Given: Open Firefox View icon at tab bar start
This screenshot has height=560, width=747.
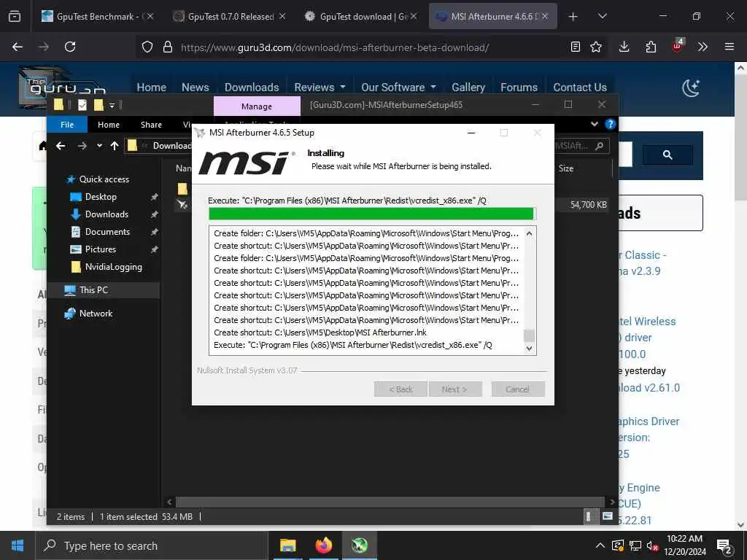Looking at the screenshot, I should [15, 17].
